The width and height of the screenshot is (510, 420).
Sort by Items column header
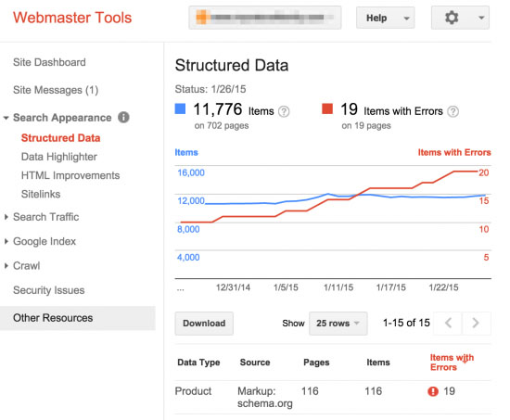(x=378, y=363)
